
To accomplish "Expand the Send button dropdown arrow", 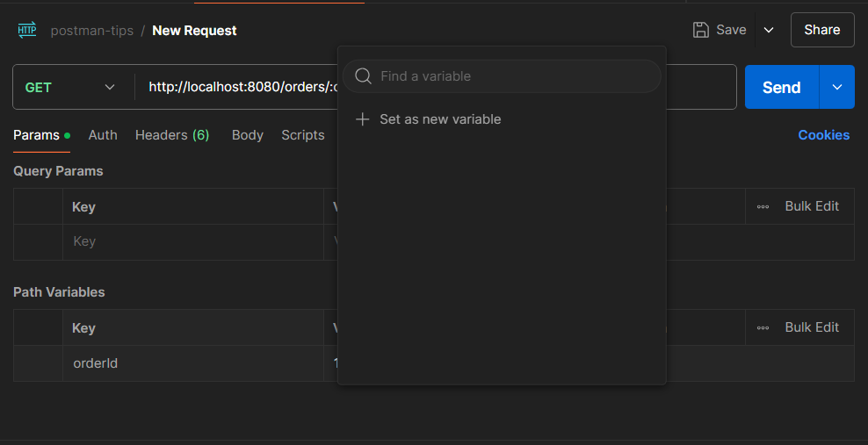I will [x=837, y=88].
